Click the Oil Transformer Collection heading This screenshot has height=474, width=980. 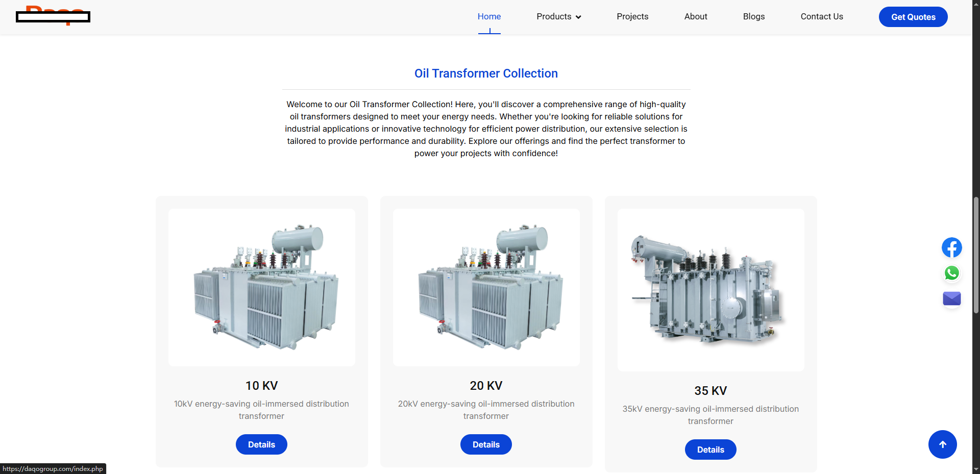tap(486, 73)
